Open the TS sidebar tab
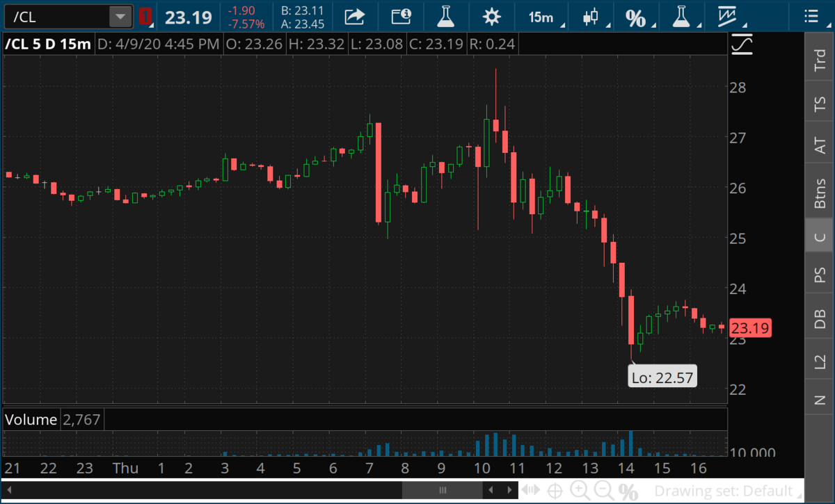835x504 pixels. tap(820, 104)
